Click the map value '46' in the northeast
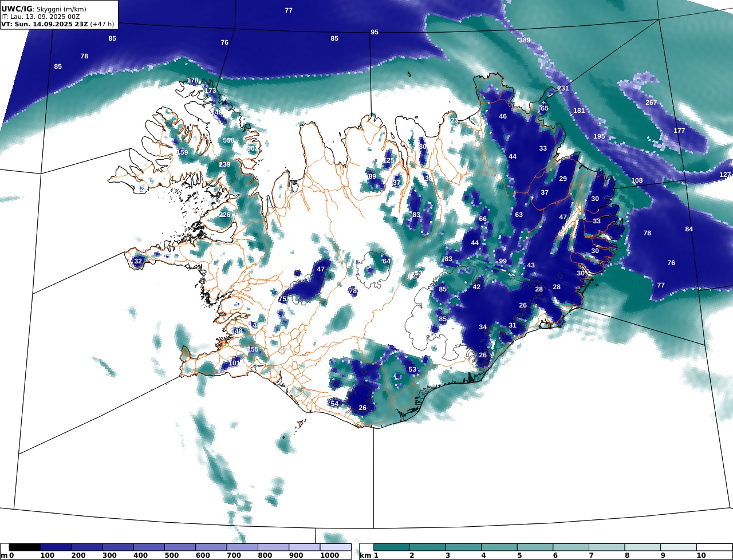Viewport: 733px width, 560px height. pos(503,116)
